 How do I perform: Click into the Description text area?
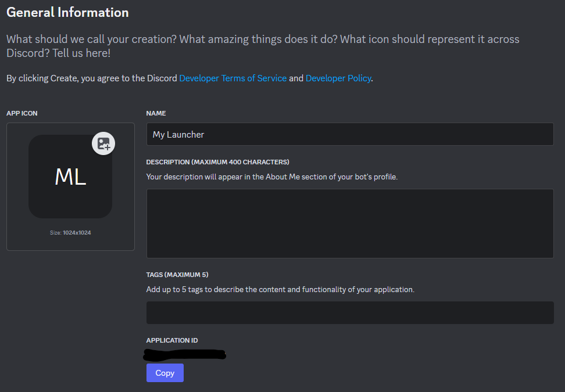pos(350,224)
